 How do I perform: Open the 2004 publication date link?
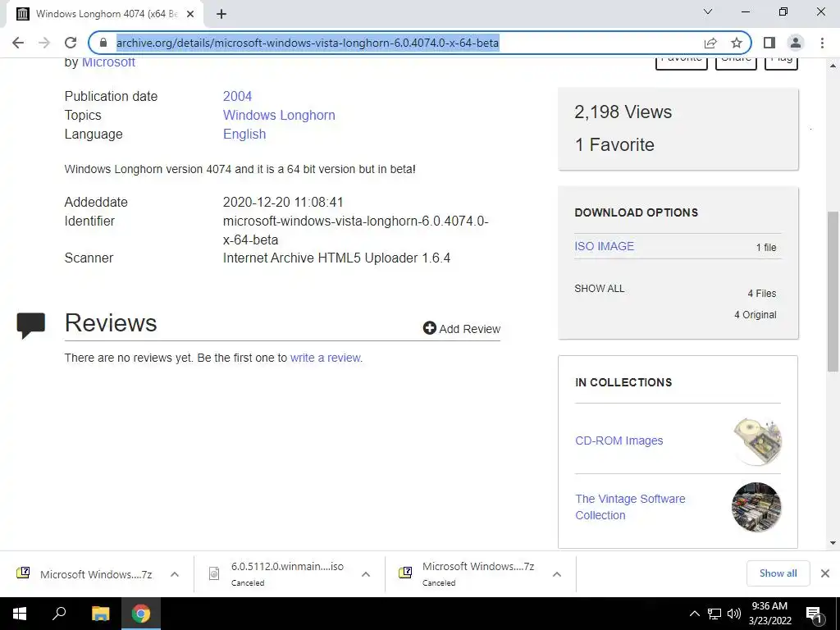(237, 97)
